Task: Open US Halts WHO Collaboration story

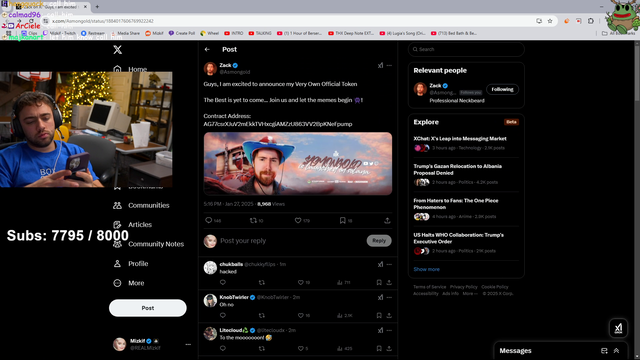Action: point(458,238)
